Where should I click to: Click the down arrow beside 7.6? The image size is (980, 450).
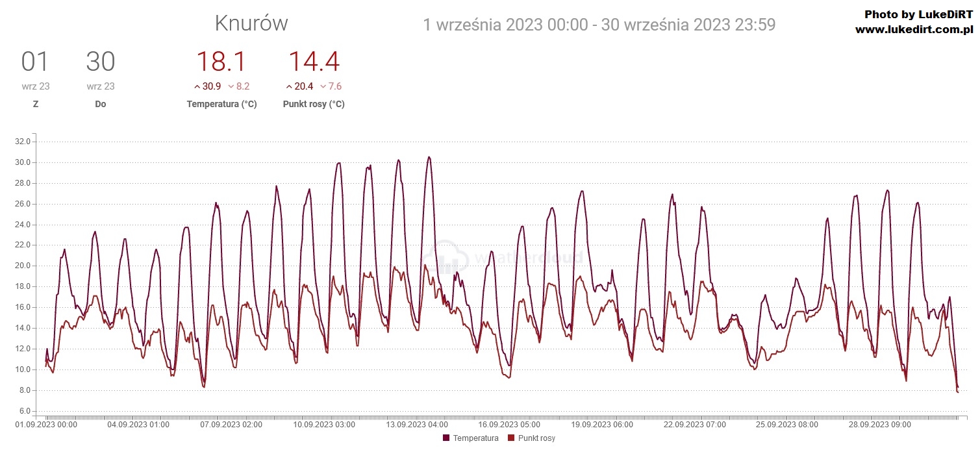(323, 86)
